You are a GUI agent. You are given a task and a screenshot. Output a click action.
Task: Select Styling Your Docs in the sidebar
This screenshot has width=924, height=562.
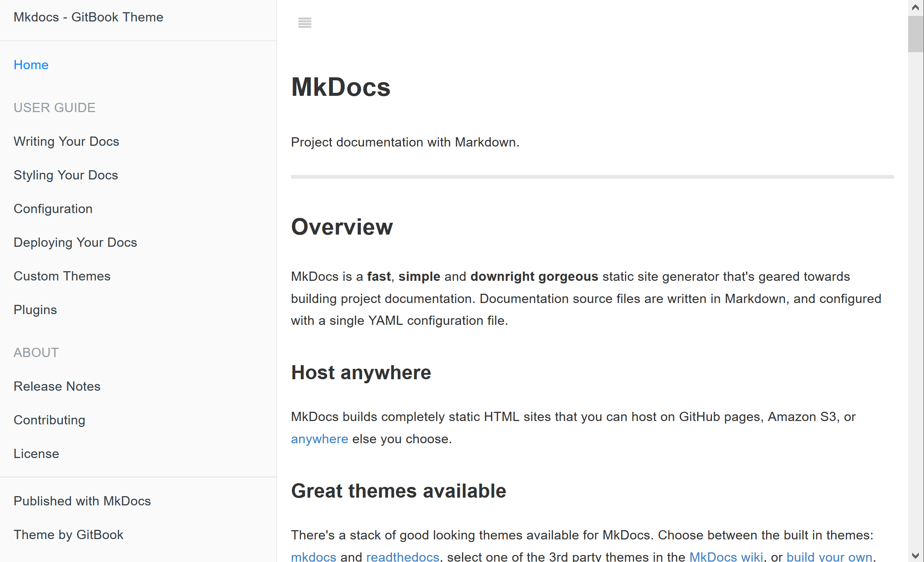click(65, 175)
